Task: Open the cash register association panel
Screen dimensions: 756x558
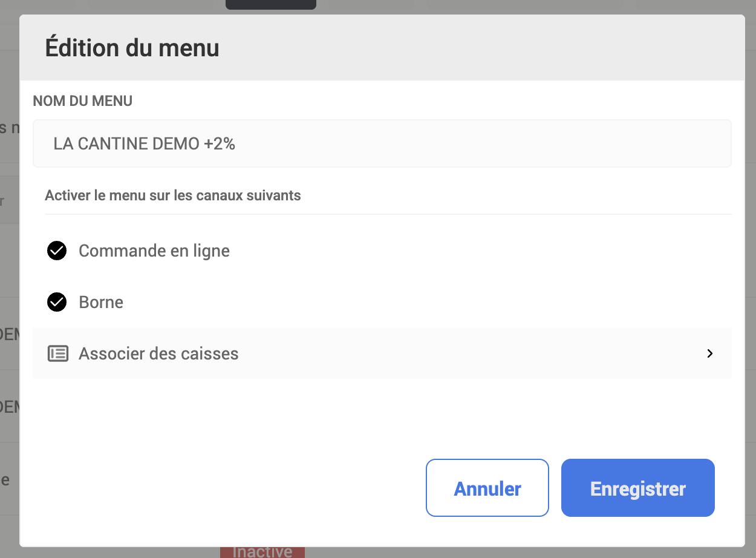Action: pos(382,353)
